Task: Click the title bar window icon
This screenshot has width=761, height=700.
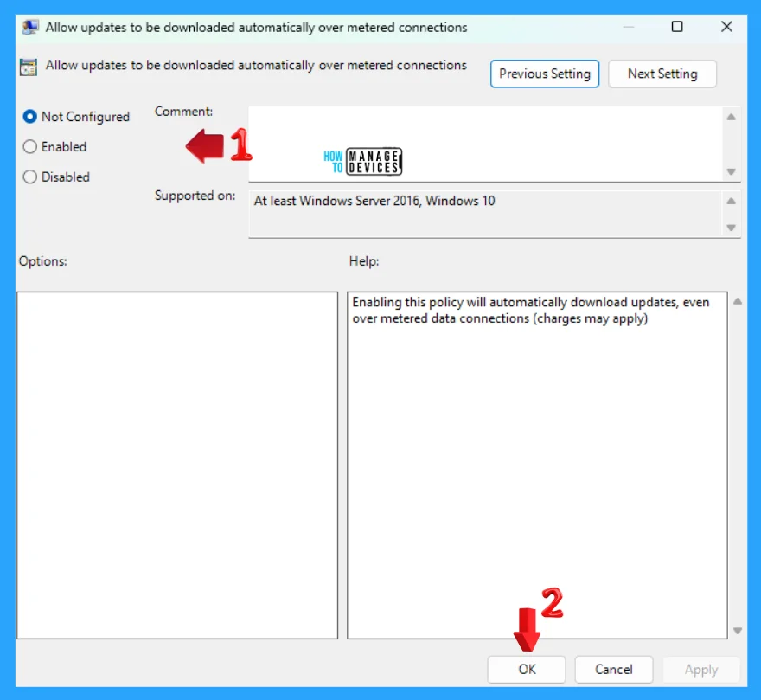Action: pos(30,27)
